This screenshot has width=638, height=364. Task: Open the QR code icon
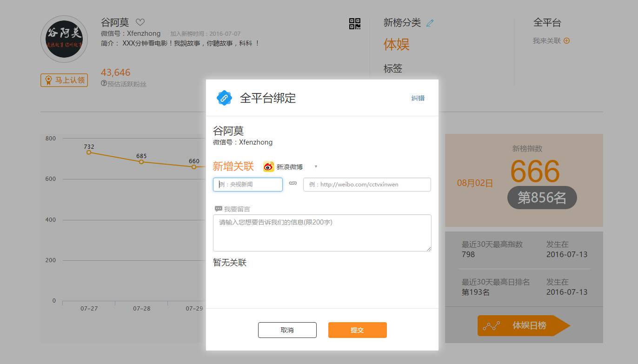354,24
